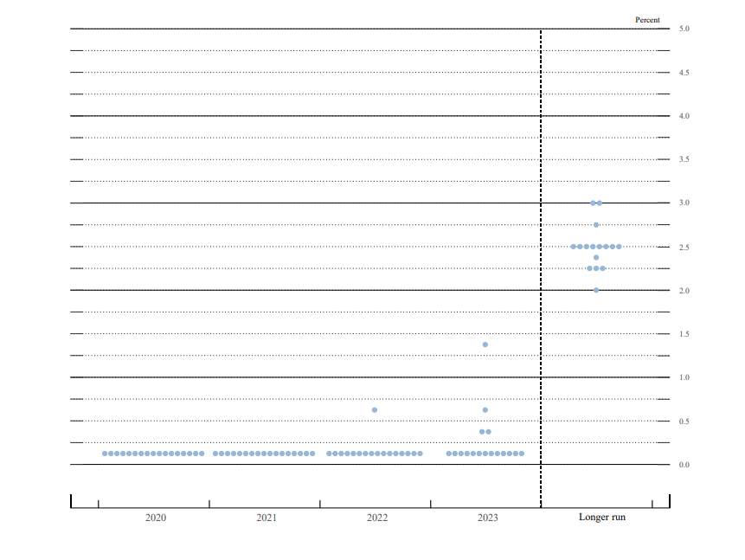Click the 4.0 y-axis value
Image resolution: width=745 pixels, height=560 pixels.
click(684, 116)
